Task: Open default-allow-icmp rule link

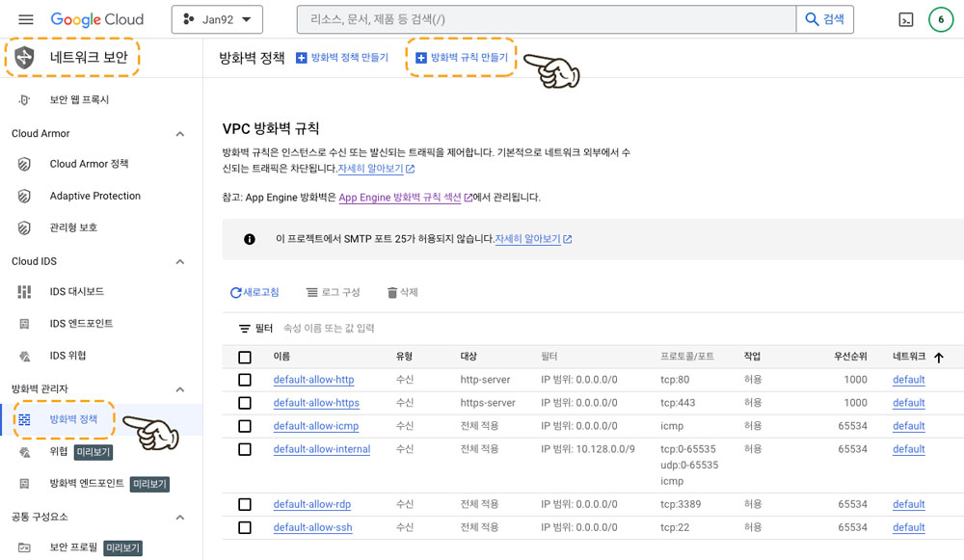Action: pyautogui.click(x=316, y=426)
